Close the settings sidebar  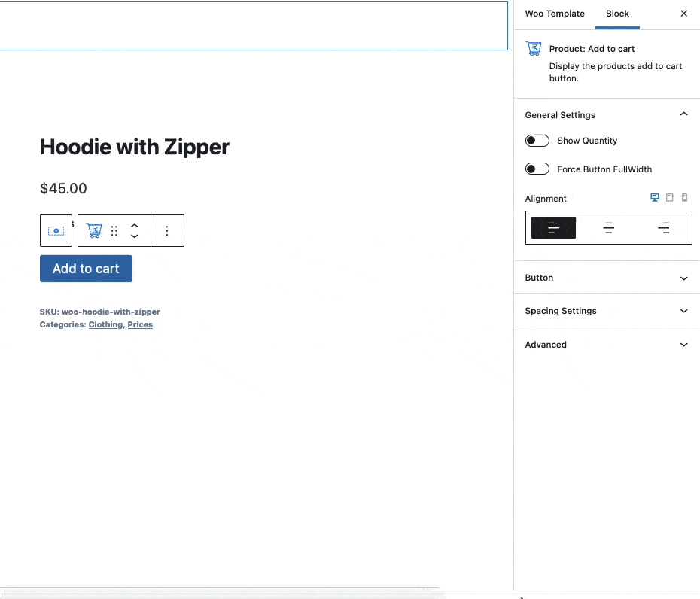(x=684, y=14)
